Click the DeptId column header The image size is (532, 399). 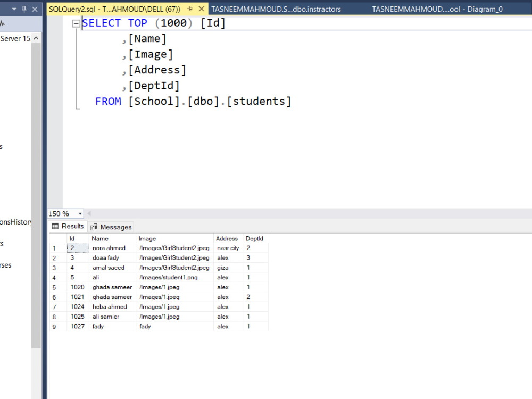[255, 238]
